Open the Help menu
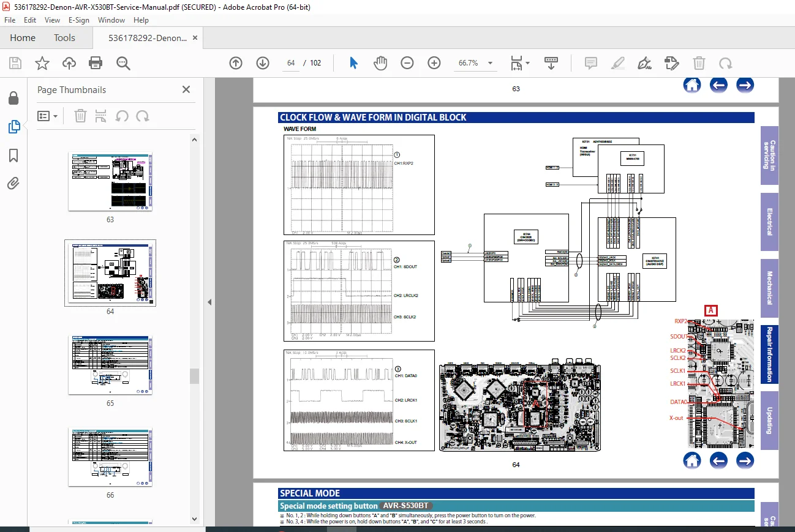This screenshot has width=795, height=532. click(141, 20)
